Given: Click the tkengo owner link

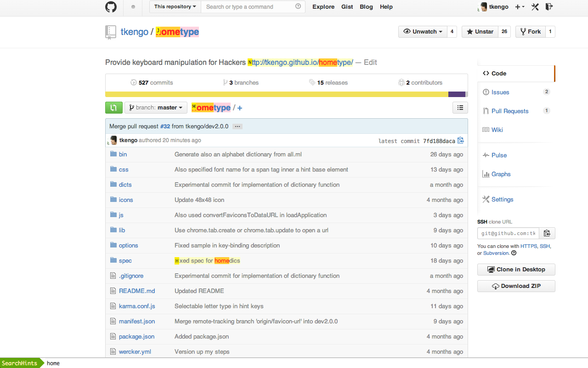Looking at the screenshot, I should point(134,32).
